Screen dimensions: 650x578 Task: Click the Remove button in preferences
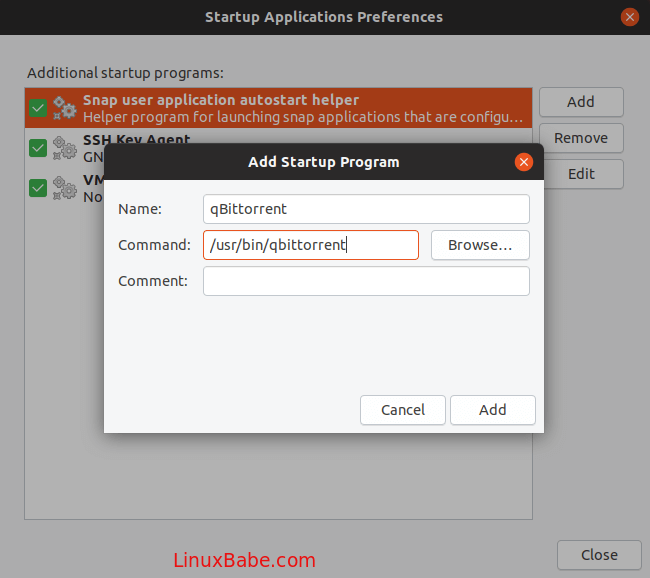[x=581, y=138]
